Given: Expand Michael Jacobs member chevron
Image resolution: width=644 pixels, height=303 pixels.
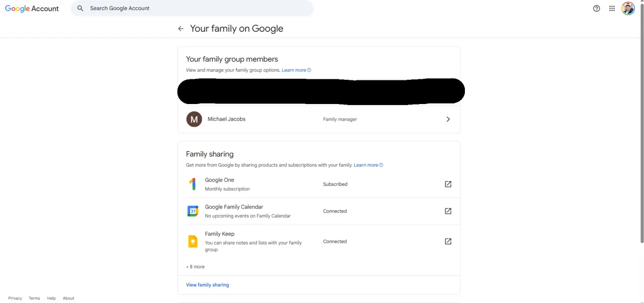Looking at the screenshot, I should pyautogui.click(x=448, y=119).
